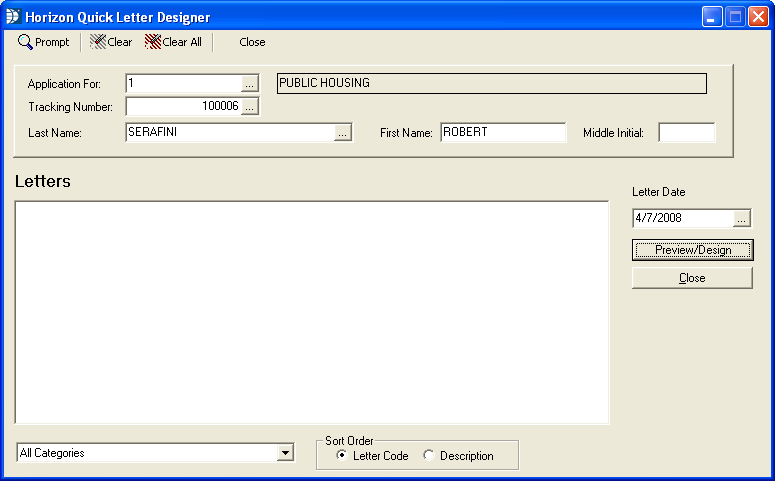The height and width of the screenshot is (481, 775).
Task: Maximize the Horizon Quick Letter Designer window
Action: click(735, 17)
